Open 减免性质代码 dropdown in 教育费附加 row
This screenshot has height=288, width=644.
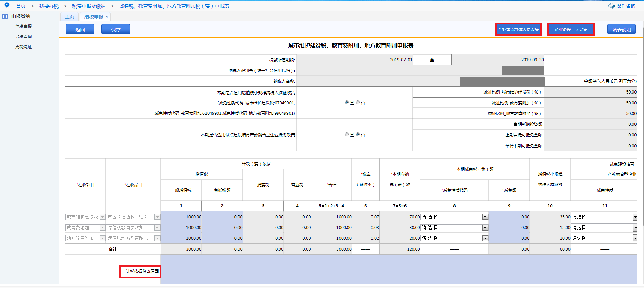(x=455, y=227)
